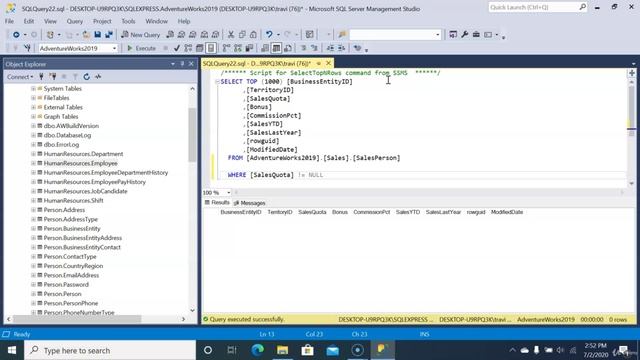Collapse the SELECT statement outline

pos(217,82)
